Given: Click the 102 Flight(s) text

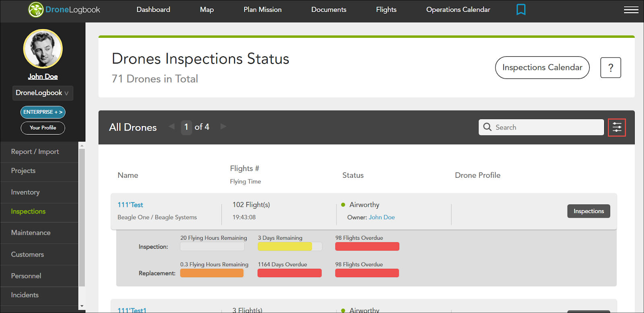Looking at the screenshot, I should coord(251,205).
